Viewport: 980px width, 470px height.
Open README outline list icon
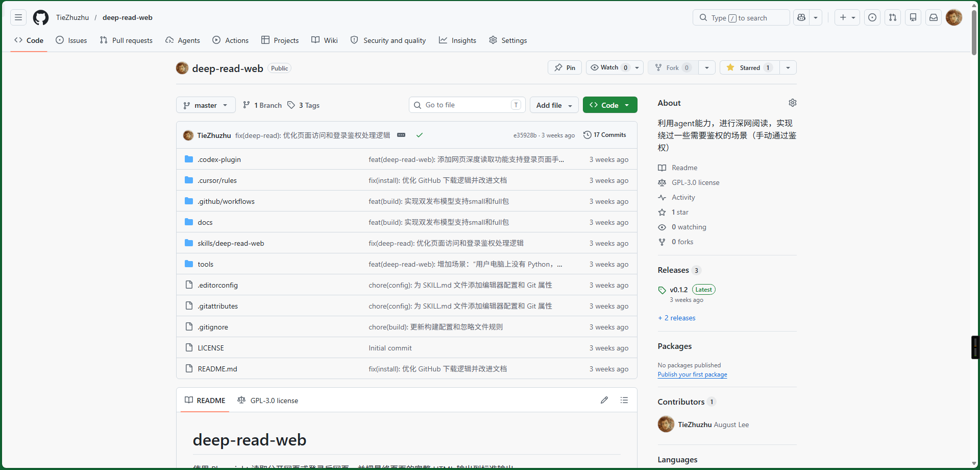point(624,400)
